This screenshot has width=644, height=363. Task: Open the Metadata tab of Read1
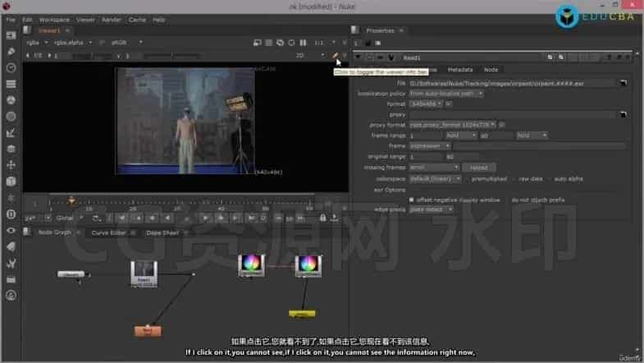(x=460, y=70)
